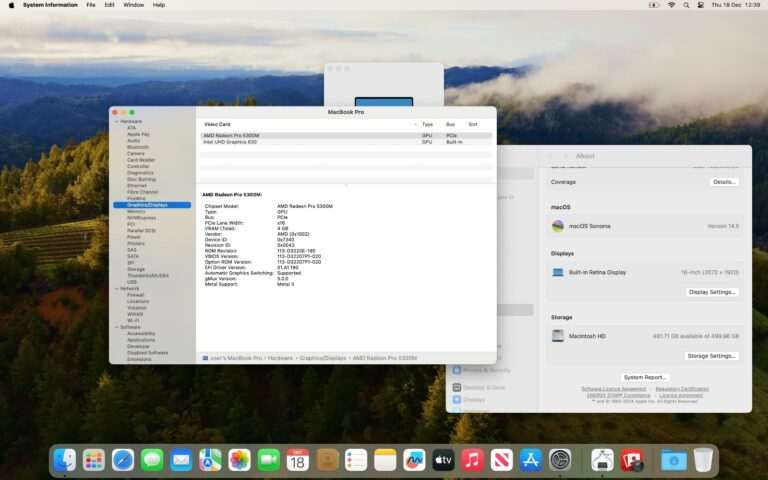The width and height of the screenshot is (768, 480).
Task: Click Details button next to Coverage
Action: coord(724,182)
